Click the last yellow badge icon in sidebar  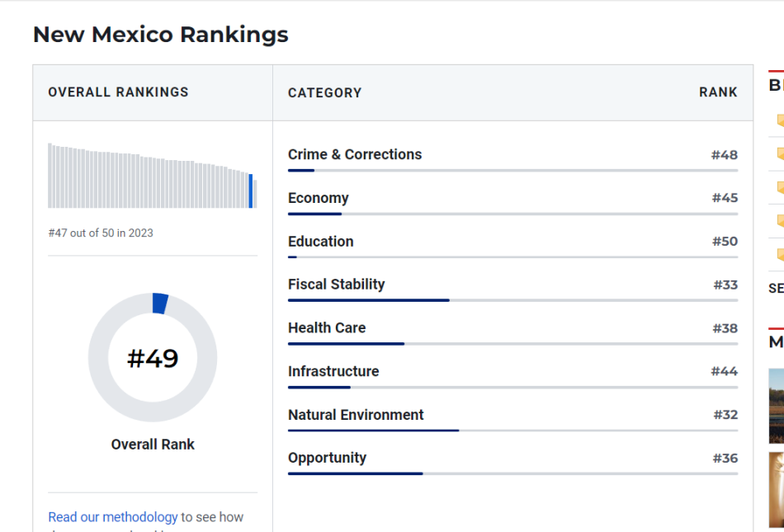coord(780,255)
